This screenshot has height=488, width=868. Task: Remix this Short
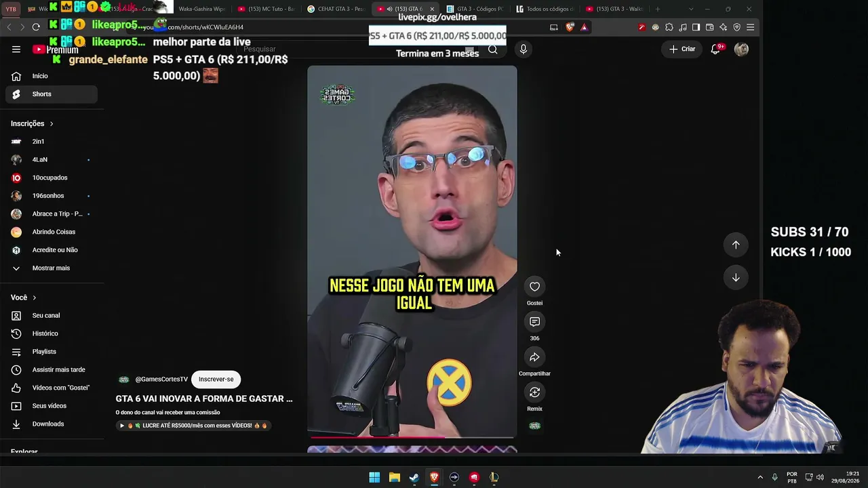coord(534,392)
